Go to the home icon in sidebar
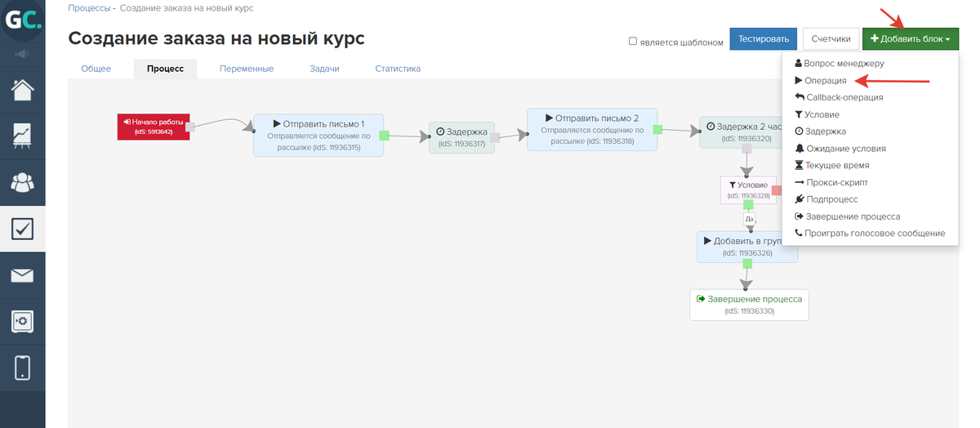 (22, 88)
